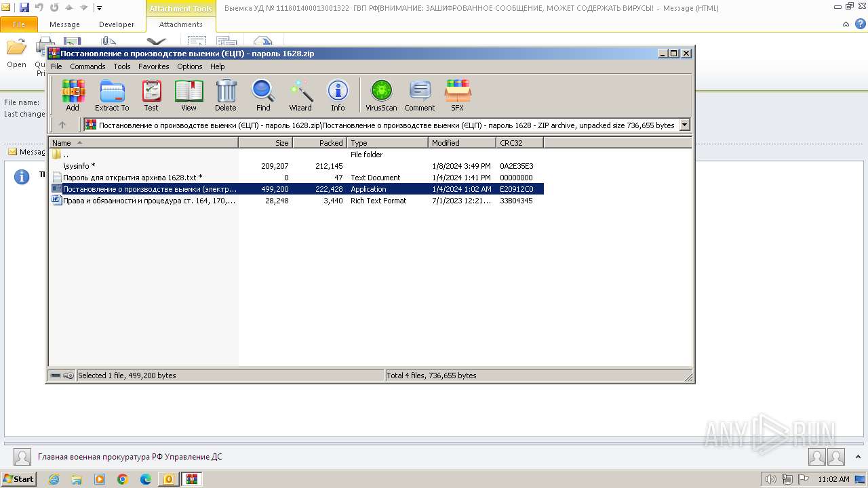Open the File menu in WinRAR

pyautogui.click(x=56, y=66)
